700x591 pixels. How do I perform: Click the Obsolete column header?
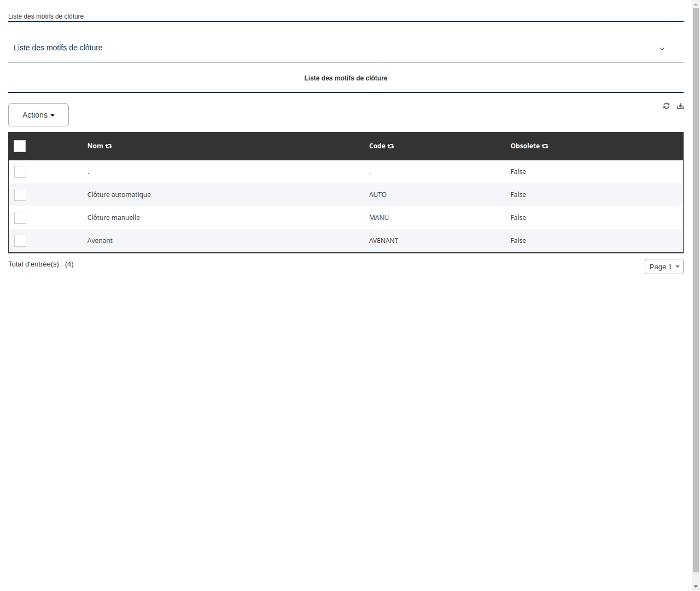(526, 146)
